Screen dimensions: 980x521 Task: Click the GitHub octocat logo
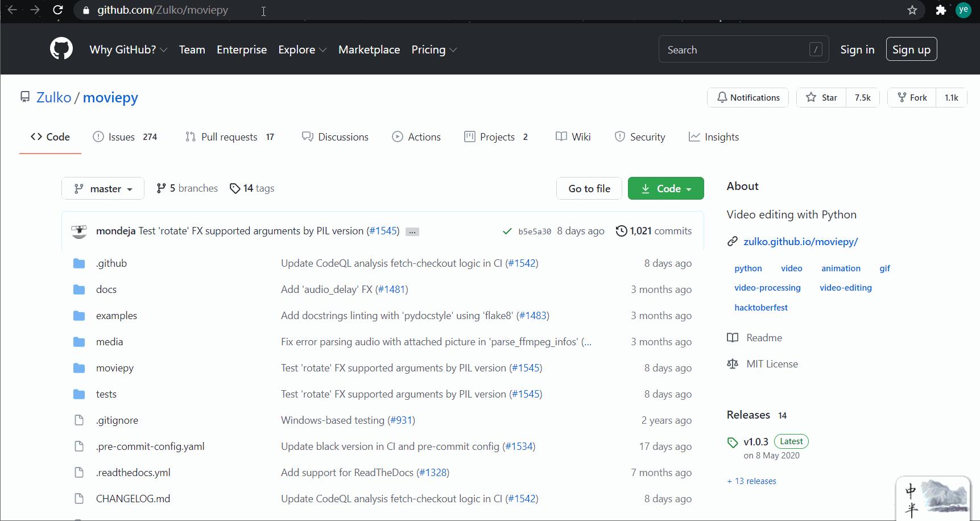pos(61,49)
